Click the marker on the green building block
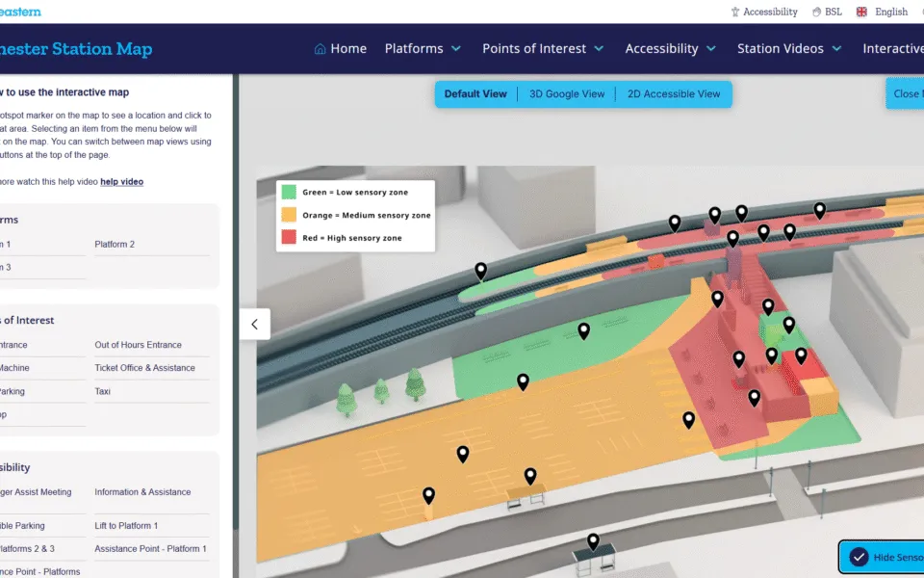This screenshot has width=924, height=578. point(789,325)
